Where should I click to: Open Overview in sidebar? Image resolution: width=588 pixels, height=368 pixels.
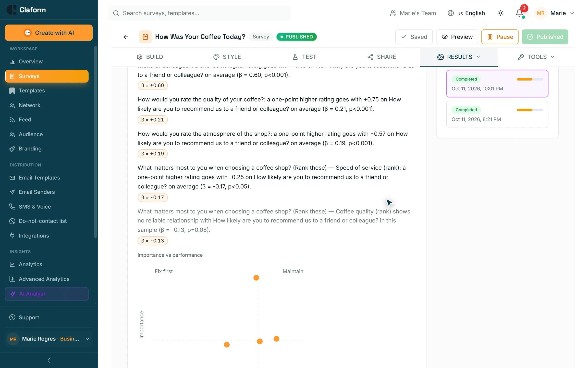[47, 62]
